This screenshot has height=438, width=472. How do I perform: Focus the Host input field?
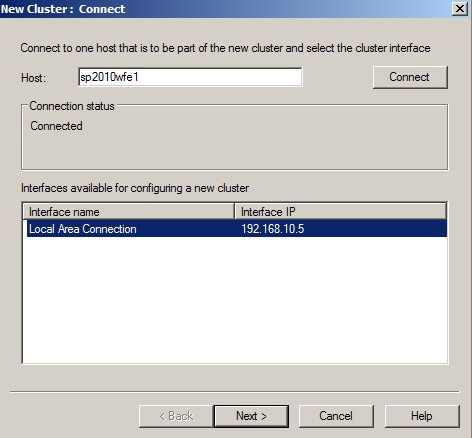point(190,77)
